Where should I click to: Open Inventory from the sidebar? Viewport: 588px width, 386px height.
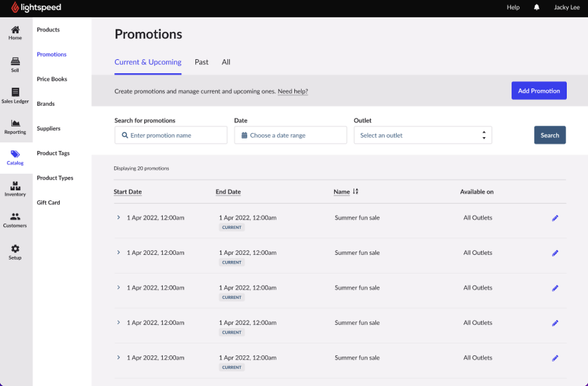coord(15,189)
